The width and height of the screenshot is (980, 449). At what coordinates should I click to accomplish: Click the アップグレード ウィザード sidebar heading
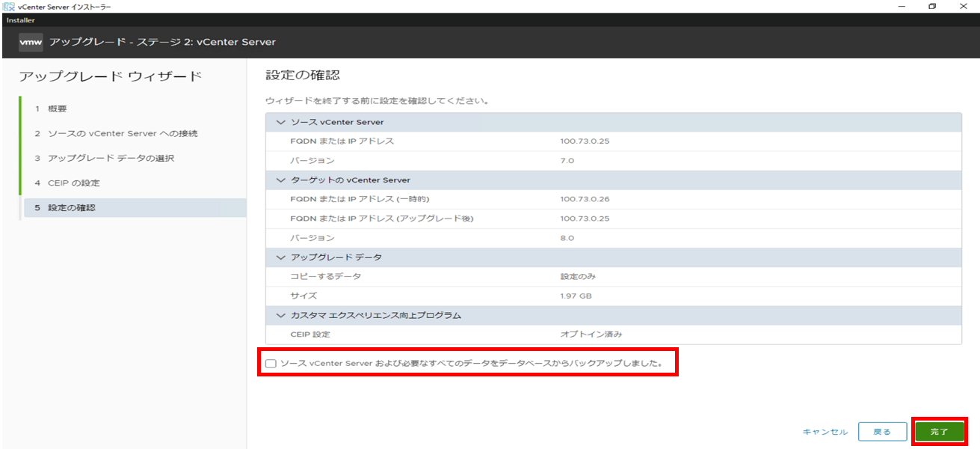point(110,76)
